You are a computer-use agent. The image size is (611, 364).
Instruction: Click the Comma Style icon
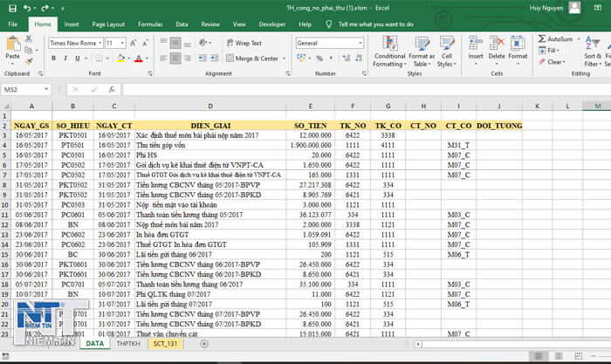point(331,58)
